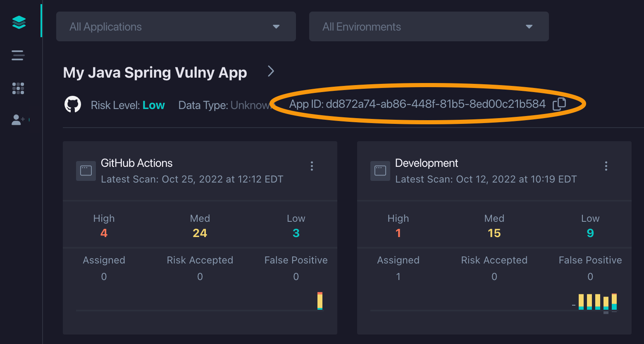The width and height of the screenshot is (644, 344).
Task: Click the GitHub icon beside Risk Level
Action: coord(73,104)
